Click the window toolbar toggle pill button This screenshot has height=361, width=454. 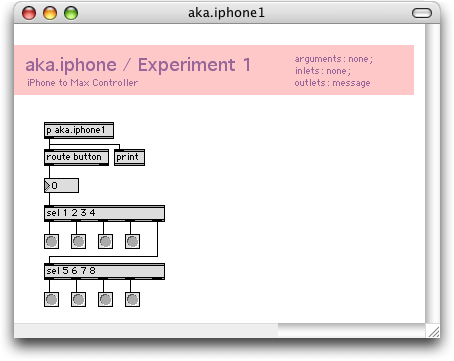tap(422, 13)
